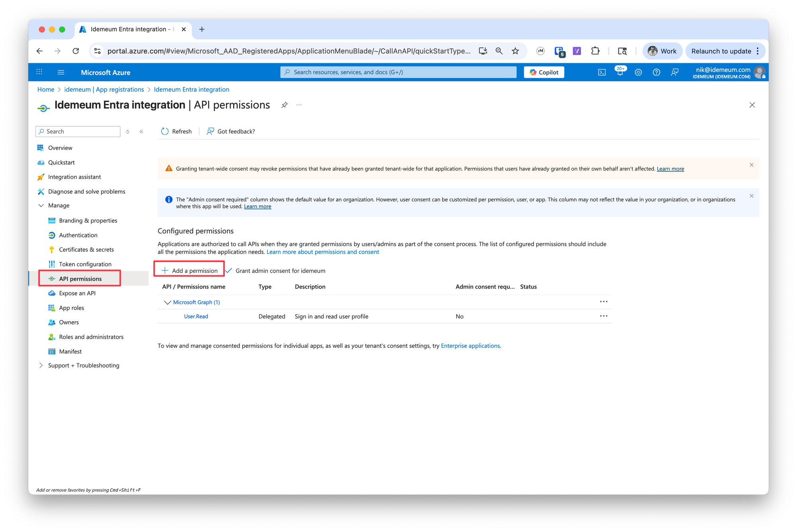Image resolution: width=797 pixels, height=532 pixels.
Task: Open Certificates & secrets
Action: (x=86, y=250)
